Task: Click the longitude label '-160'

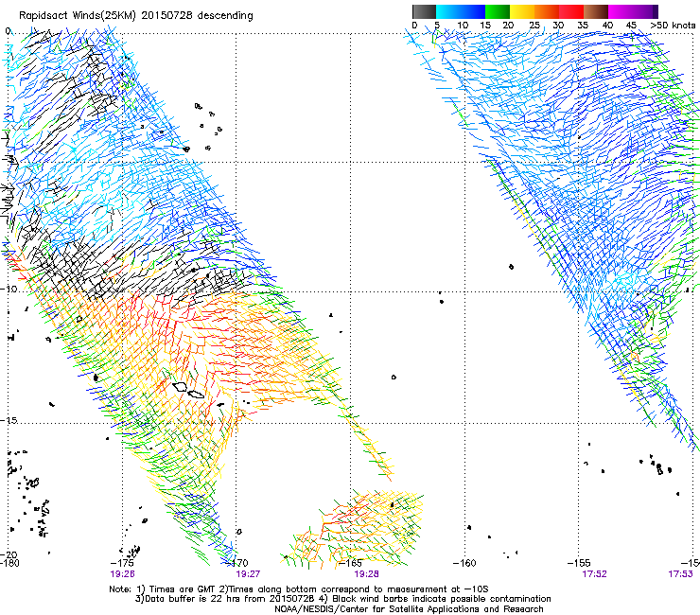Action: point(464,563)
